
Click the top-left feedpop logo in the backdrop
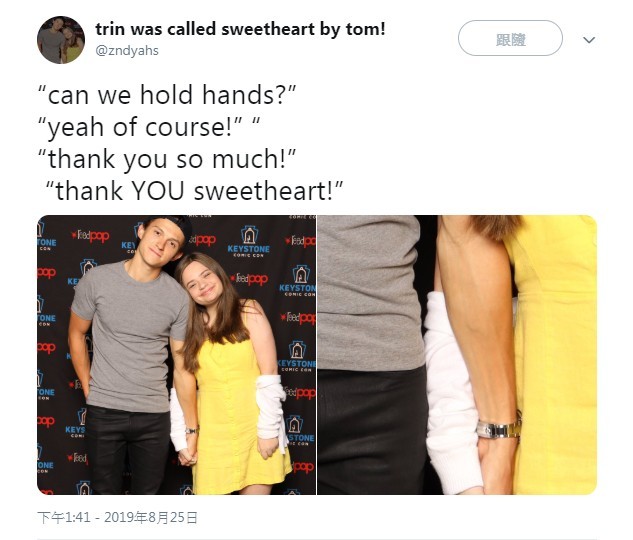[x=90, y=236]
